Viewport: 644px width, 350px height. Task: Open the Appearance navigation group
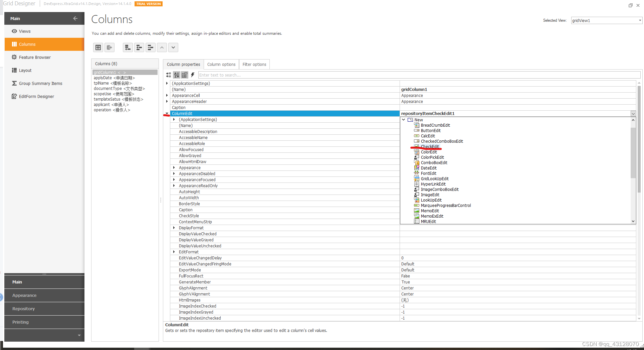(44, 296)
